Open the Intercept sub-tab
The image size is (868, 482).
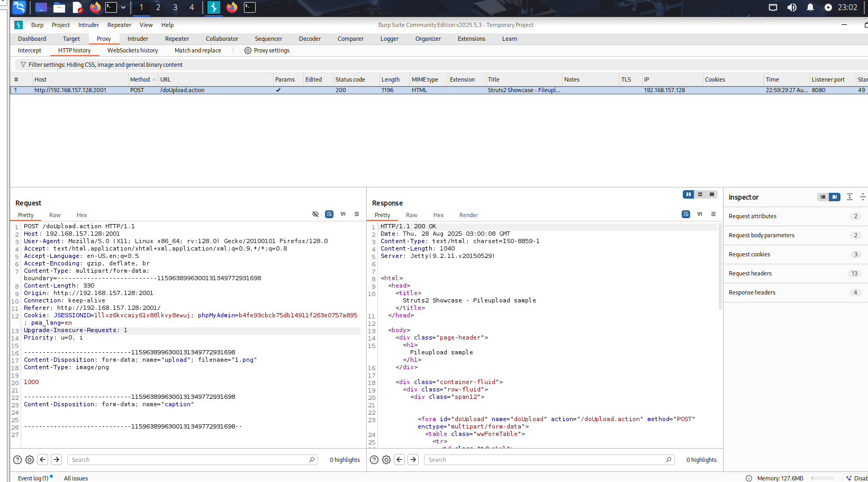tap(29, 50)
